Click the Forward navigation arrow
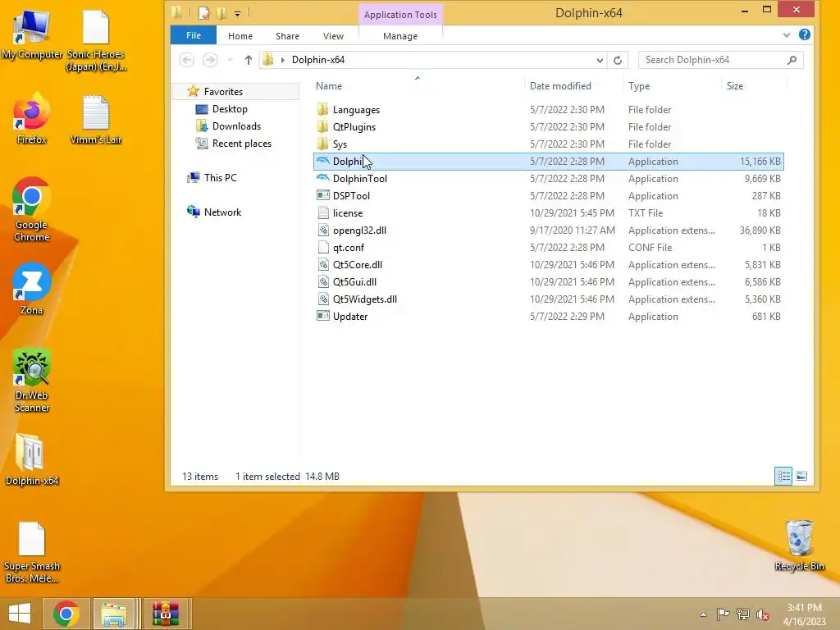The height and width of the screenshot is (630, 840). coord(210,60)
